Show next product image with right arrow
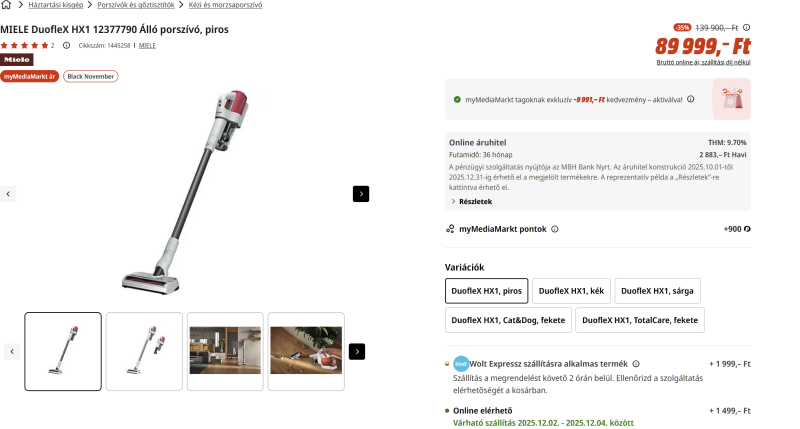The width and height of the screenshot is (800, 429). (361, 194)
